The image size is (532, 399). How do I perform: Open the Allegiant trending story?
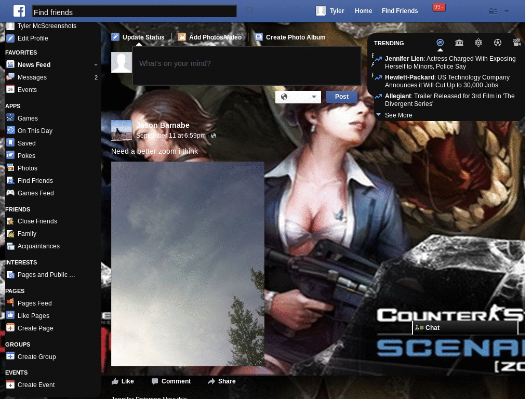pos(449,100)
